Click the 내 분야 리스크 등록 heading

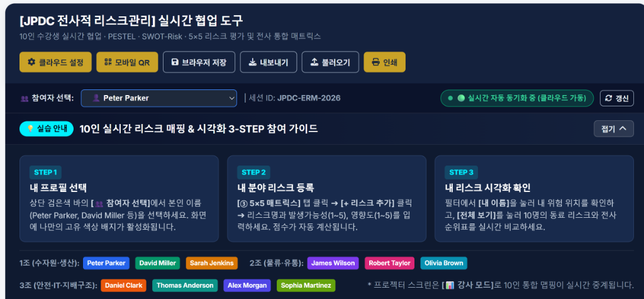[x=275, y=188]
